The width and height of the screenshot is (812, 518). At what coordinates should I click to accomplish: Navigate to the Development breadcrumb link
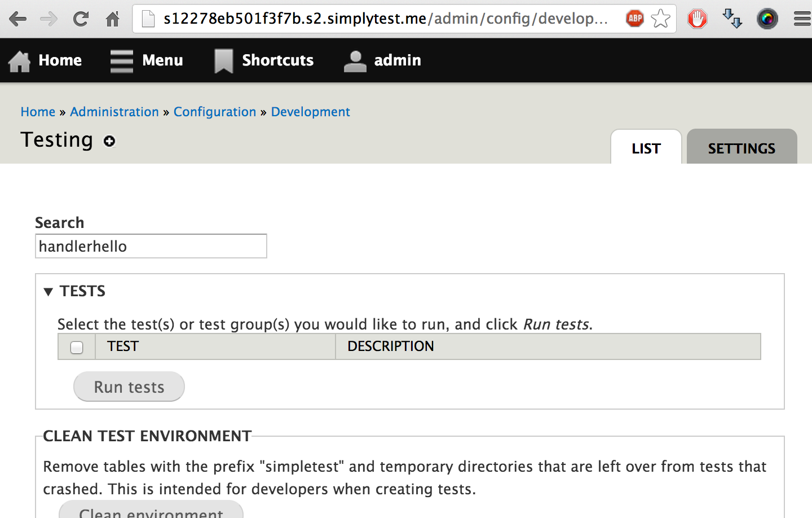point(310,112)
